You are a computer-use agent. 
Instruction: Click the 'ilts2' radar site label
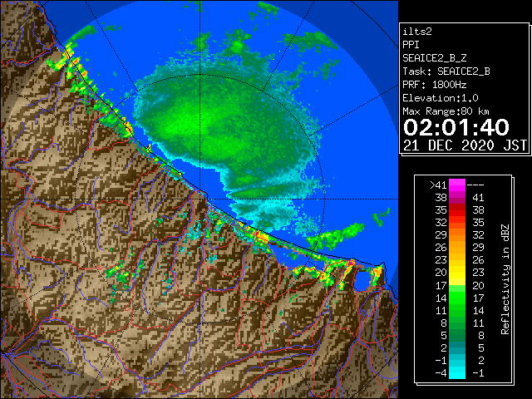pyautogui.click(x=417, y=32)
